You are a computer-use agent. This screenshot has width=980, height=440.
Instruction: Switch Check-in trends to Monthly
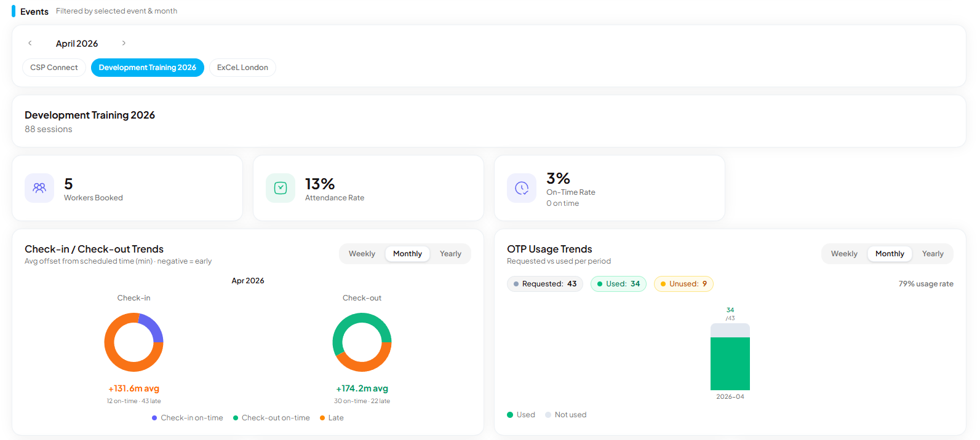click(x=407, y=254)
